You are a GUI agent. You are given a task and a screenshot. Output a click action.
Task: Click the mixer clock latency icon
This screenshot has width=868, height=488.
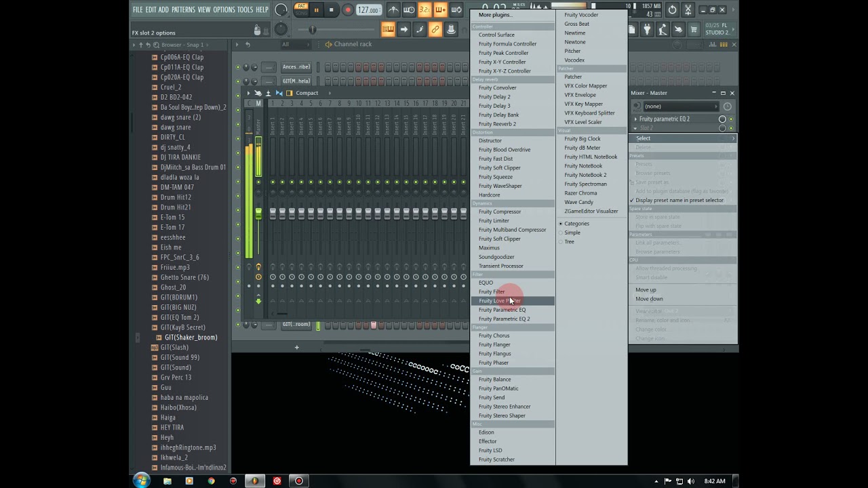pyautogui.click(x=727, y=106)
